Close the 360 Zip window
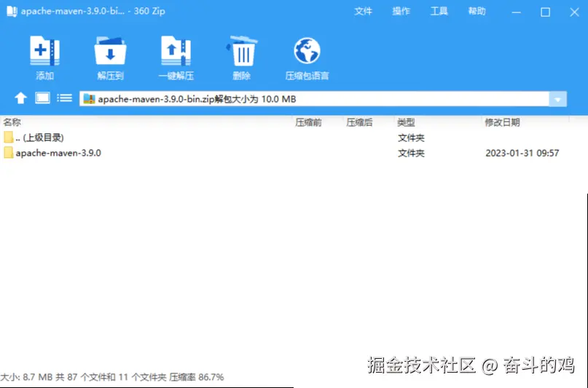The height and width of the screenshot is (388, 588). pos(574,12)
